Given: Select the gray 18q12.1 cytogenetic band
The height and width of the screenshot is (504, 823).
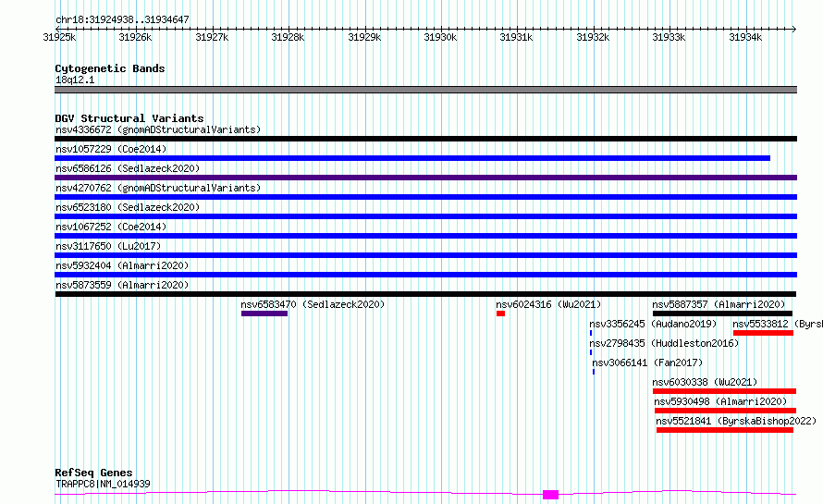Looking at the screenshot, I should click(425, 90).
